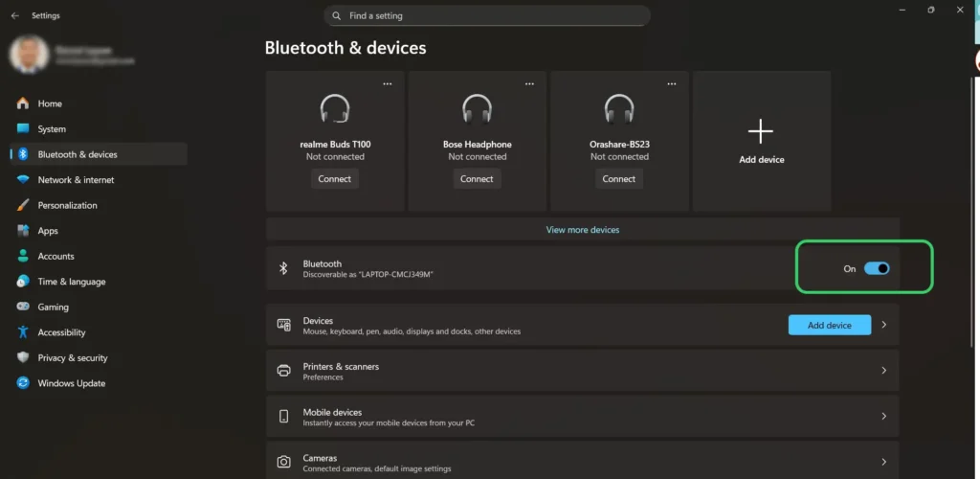Click the Privacy & security shield icon
This screenshot has height=479, width=980.
click(x=23, y=357)
